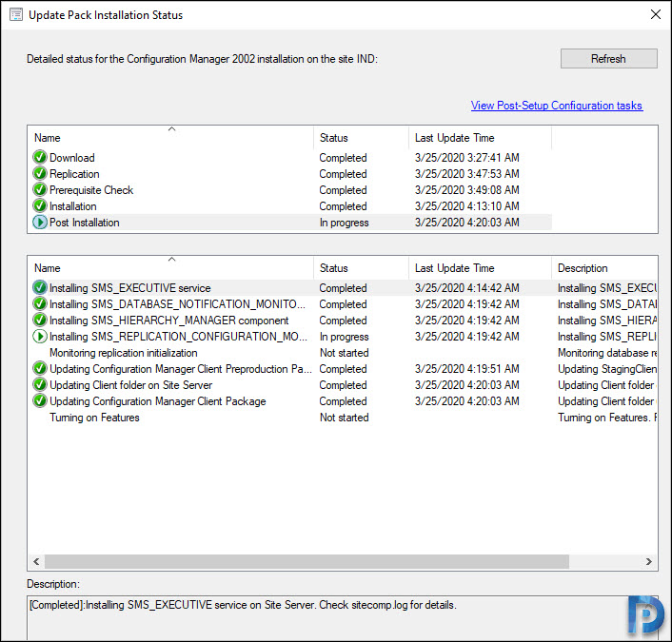Click the check icon for Updating Client folder
672x642 pixels.
coord(40,384)
